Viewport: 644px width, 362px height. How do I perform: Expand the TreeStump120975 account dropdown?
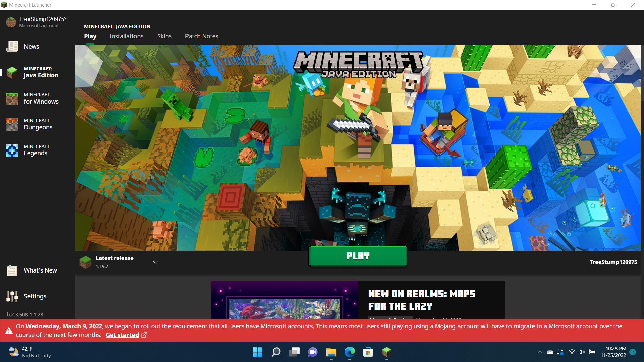[x=67, y=18]
